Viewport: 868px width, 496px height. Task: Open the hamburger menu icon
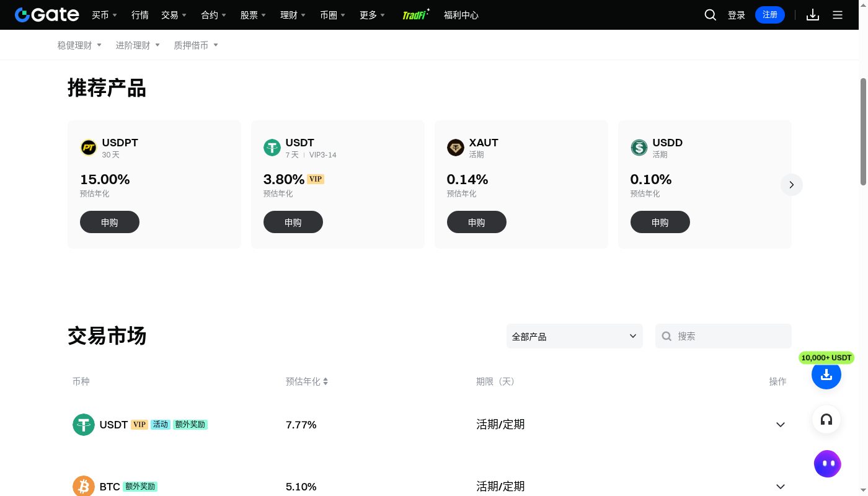click(838, 15)
